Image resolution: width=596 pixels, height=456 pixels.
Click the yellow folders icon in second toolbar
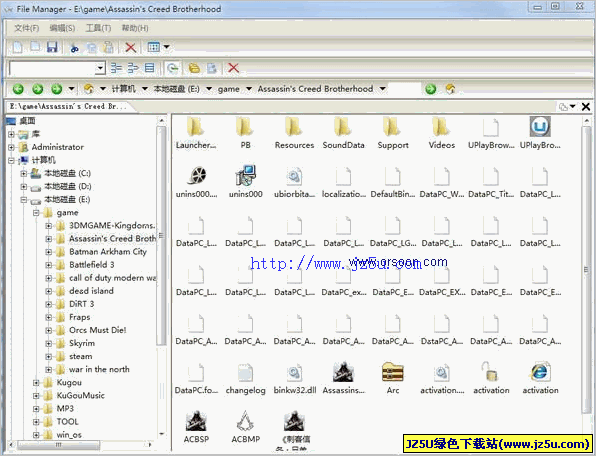click(x=194, y=68)
